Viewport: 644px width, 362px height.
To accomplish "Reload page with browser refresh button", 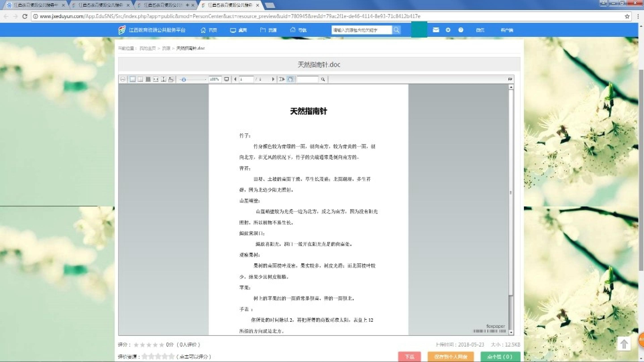I will tap(25, 17).
